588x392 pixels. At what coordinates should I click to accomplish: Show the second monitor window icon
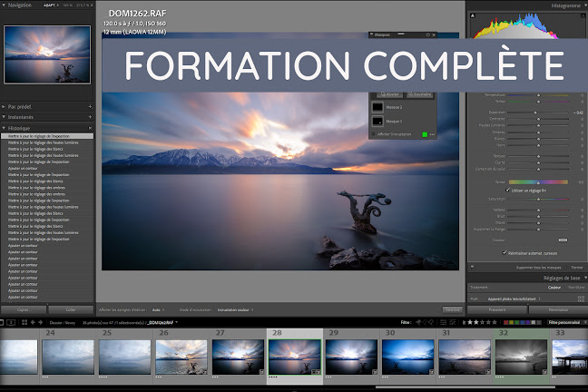(x=11, y=322)
